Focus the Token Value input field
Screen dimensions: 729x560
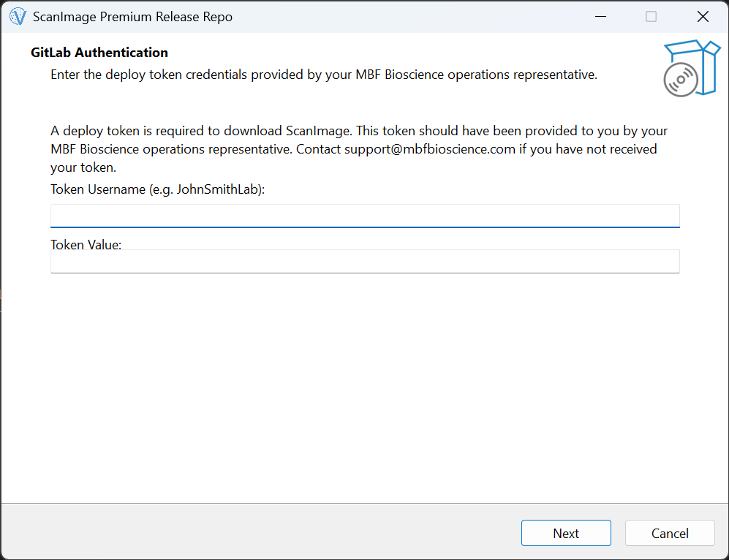click(365, 261)
